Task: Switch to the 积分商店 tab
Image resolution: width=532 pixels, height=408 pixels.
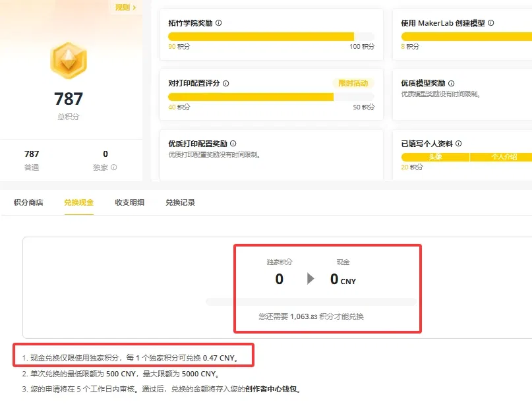Action: [x=28, y=202]
